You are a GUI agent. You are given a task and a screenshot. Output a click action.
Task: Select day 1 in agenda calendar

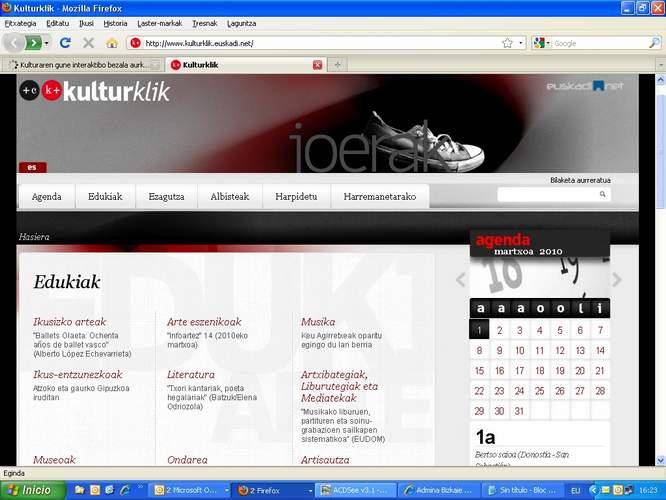pyautogui.click(x=479, y=330)
